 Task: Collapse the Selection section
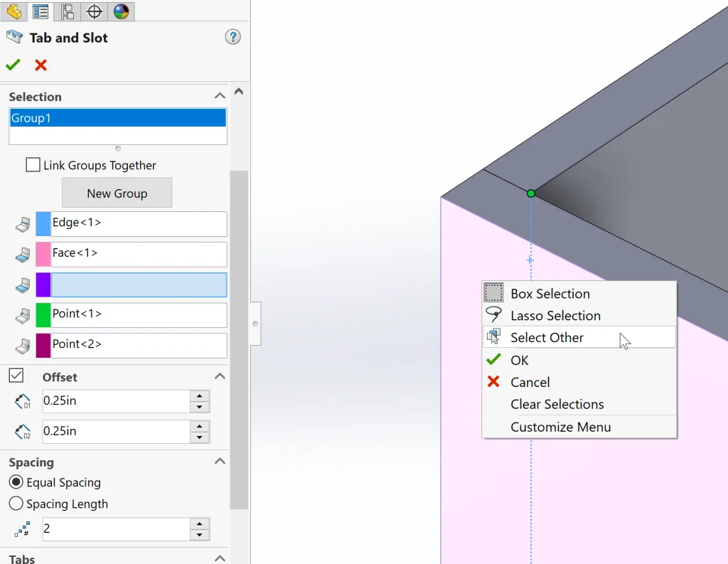click(x=220, y=96)
